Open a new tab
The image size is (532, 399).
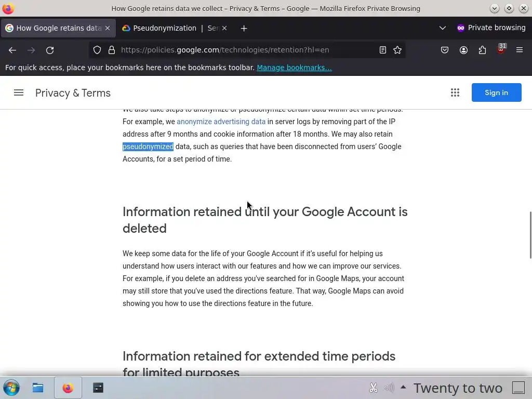(244, 29)
